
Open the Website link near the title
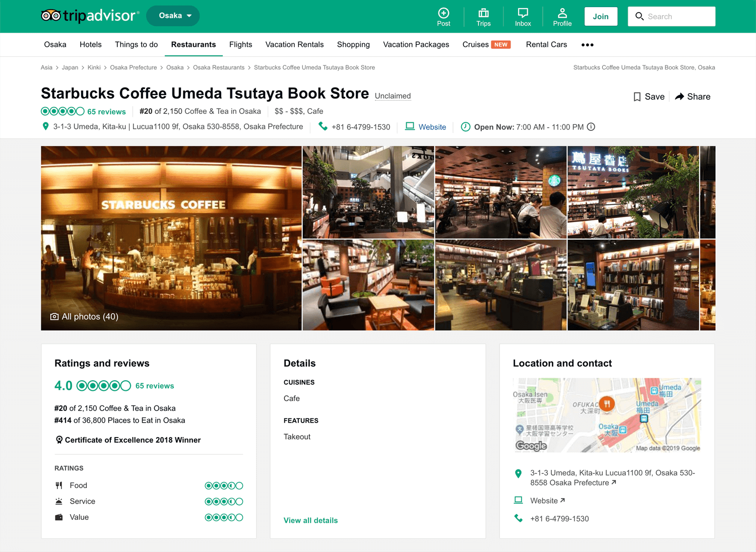432,127
